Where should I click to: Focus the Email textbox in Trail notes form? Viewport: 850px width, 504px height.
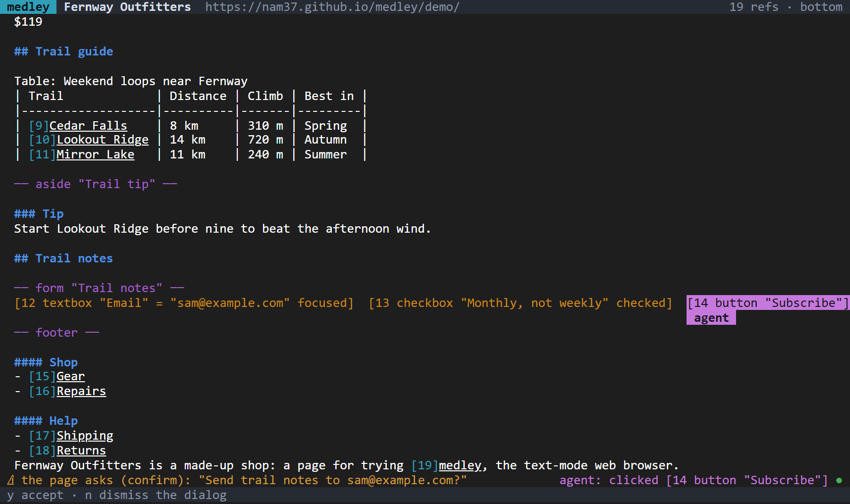tap(184, 303)
